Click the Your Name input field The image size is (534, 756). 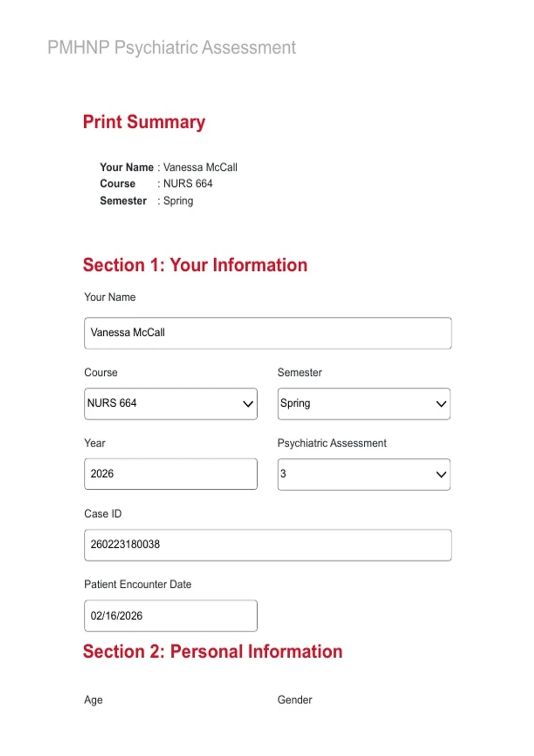(x=268, y=333)
